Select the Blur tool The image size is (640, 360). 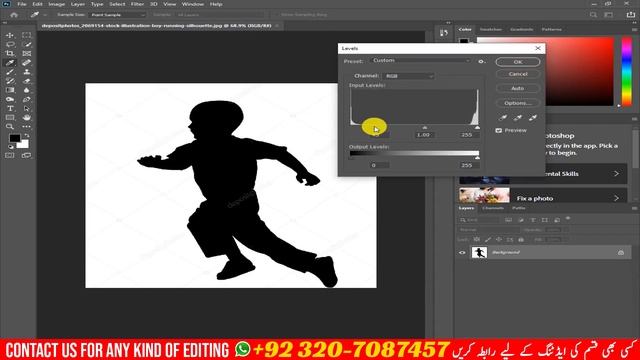[27, 90]
